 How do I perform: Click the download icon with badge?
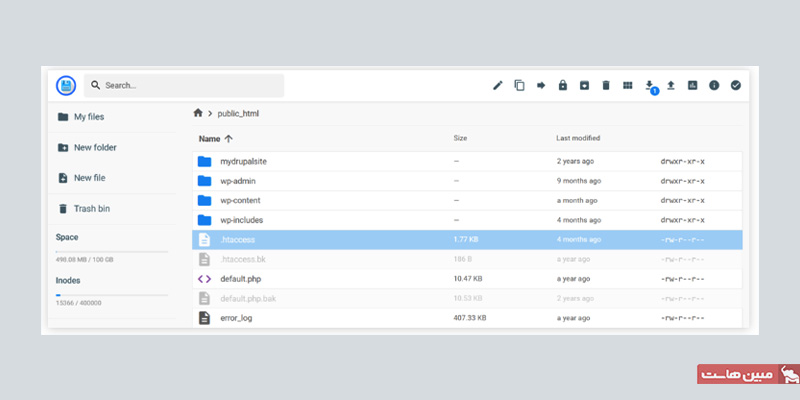click(649, 85)
